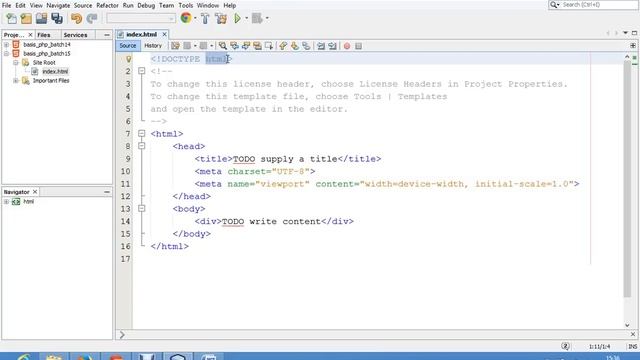Open the Debug menu
Screen dimensions: 640x360
146,5
